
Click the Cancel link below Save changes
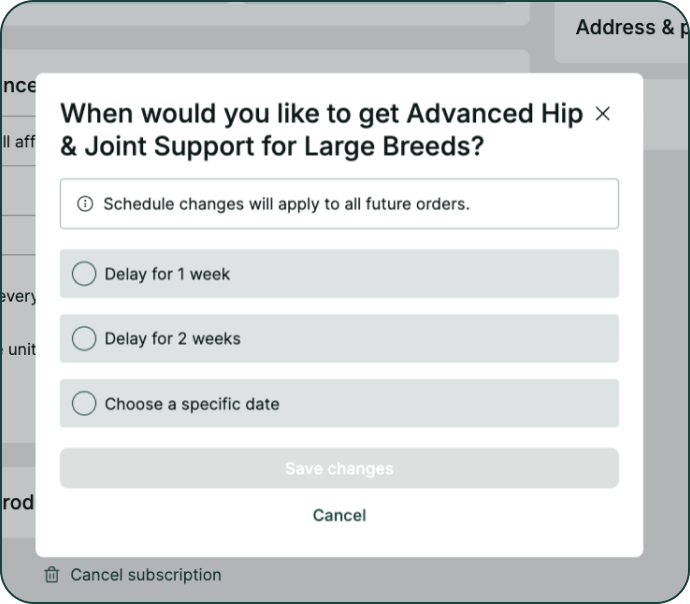pyautogui.click(x=339, y=515)
